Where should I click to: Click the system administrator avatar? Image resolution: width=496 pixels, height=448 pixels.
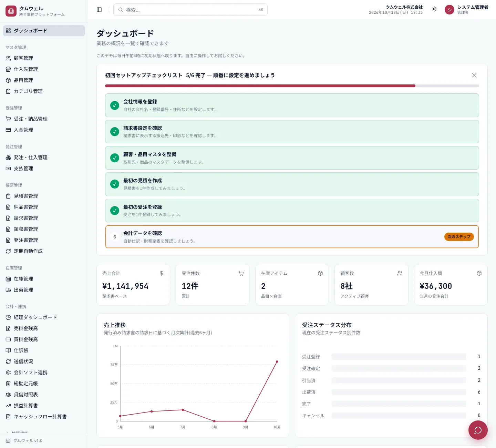[449, 10]
